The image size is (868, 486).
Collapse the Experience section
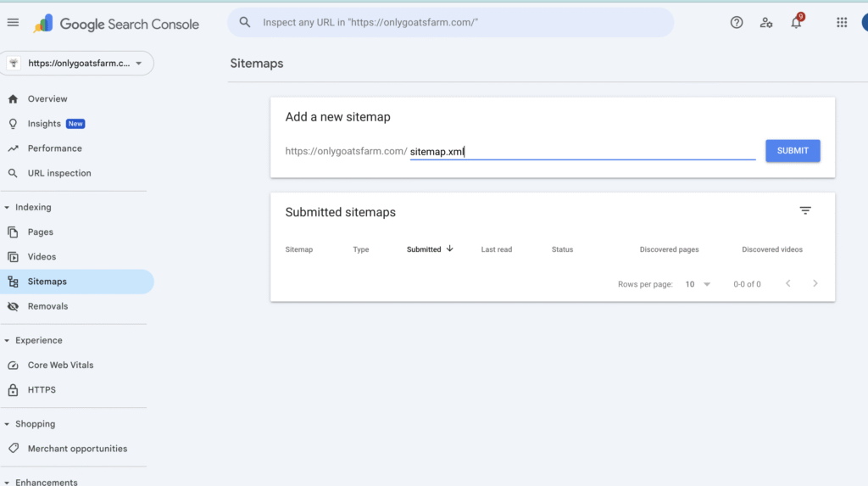pos(7,340)
